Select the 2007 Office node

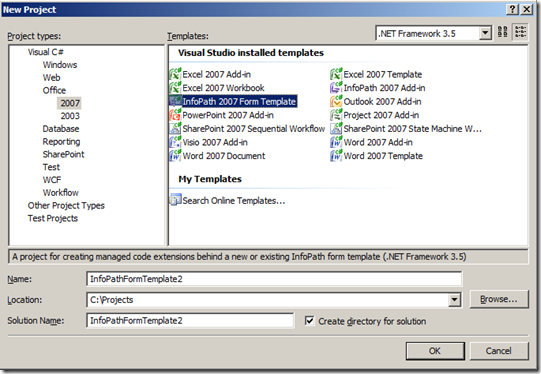point(70,103)
